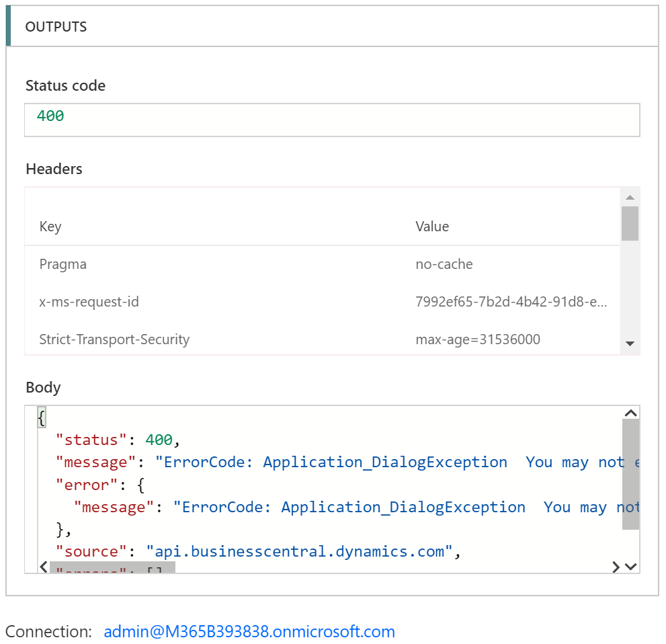Click the Body scroll right chevron
The image size is (666, 644).
pyautogui.click(x=616, y=567)
